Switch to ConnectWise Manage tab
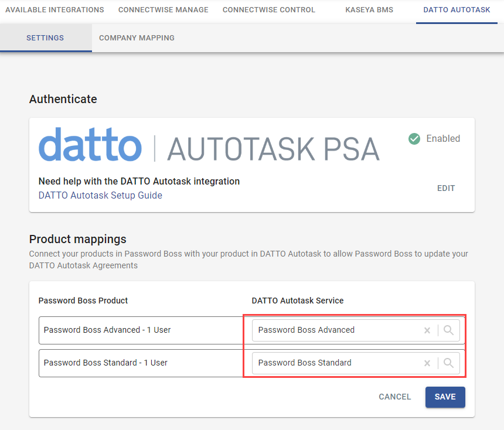Screen dimensions: 504x430 (164, 10)
